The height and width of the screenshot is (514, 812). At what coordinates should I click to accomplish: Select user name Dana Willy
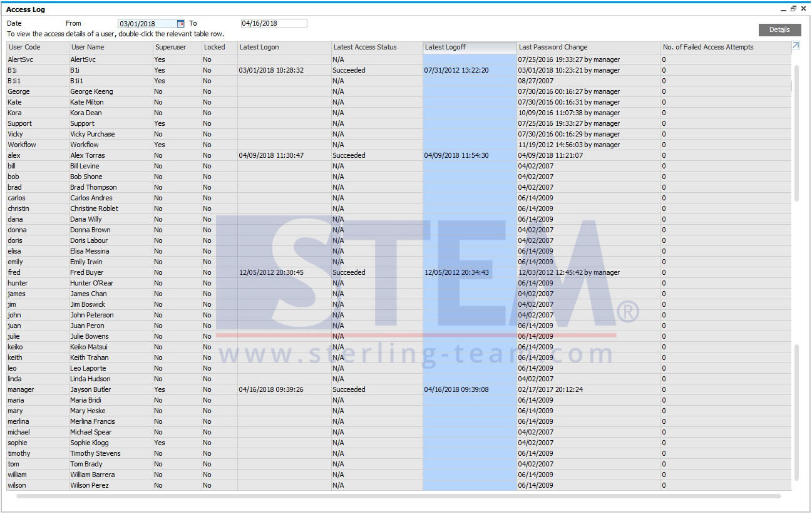tap(86, 219)
